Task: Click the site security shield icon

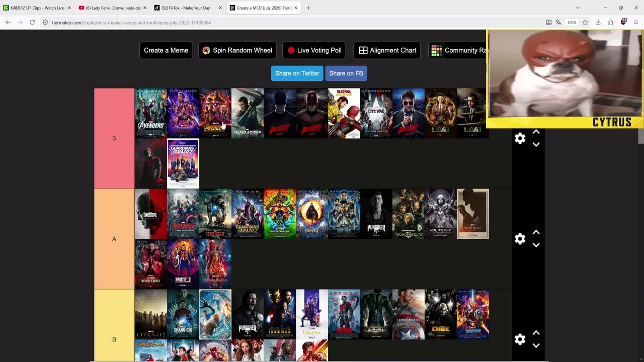Action: pos(45,22)
